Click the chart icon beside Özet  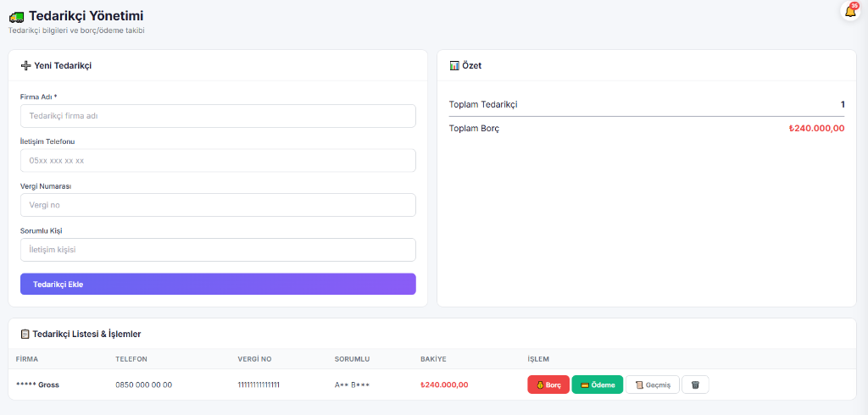[x=454, y=65]
